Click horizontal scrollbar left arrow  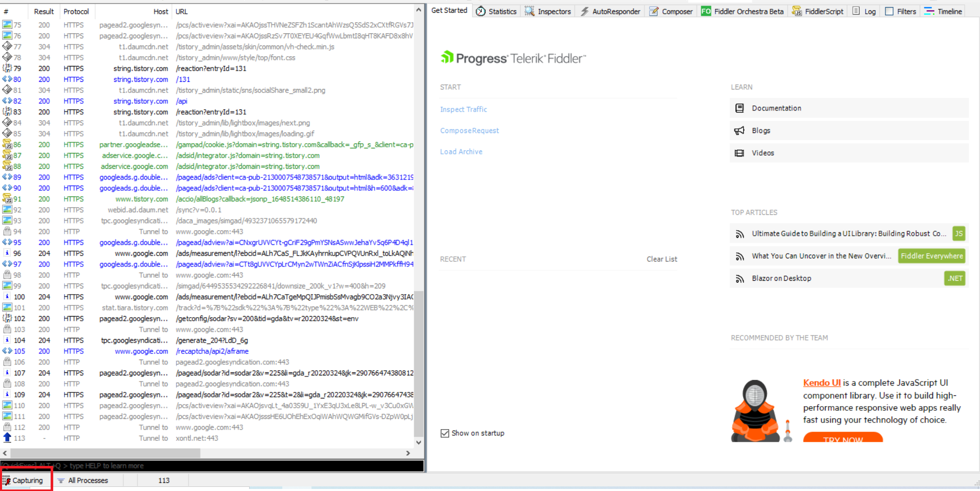coord(5,453)
